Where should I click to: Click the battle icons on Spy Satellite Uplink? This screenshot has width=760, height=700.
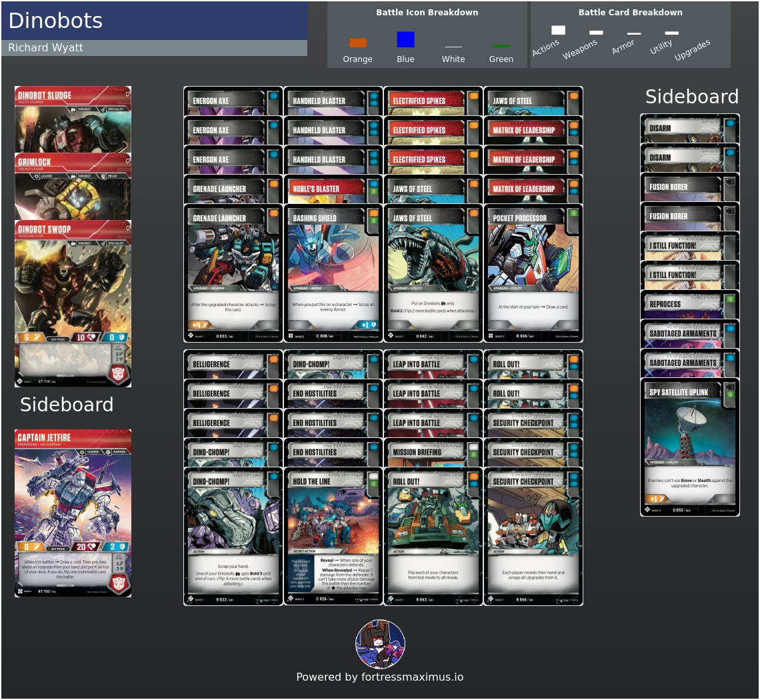(730, 391)
